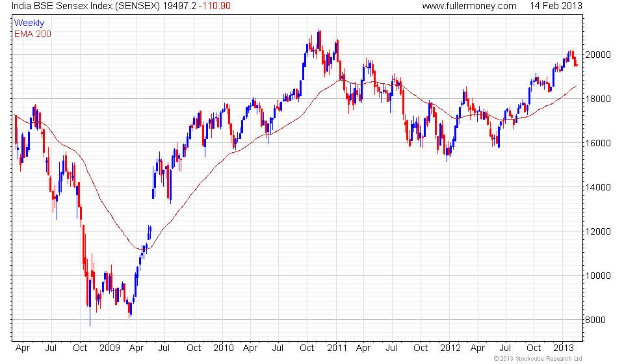Click the Oct label immediately before 2009
This screenshot has height=364, width=637.
pyautogui.click(x=80, y=348)
